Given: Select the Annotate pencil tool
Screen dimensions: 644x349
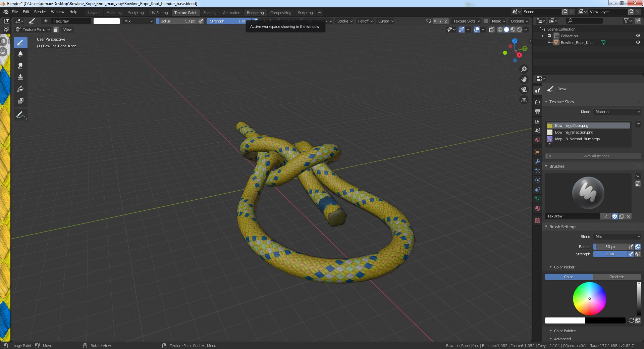Looking at the screenshot, I should (x=20, y=115).
